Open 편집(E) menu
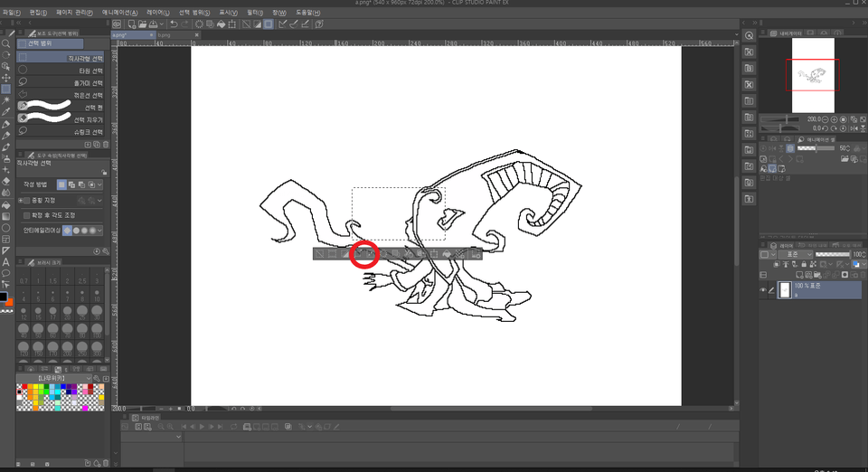Image resolution: width=868 pixels, height=472 pixels. click(38, 12)
